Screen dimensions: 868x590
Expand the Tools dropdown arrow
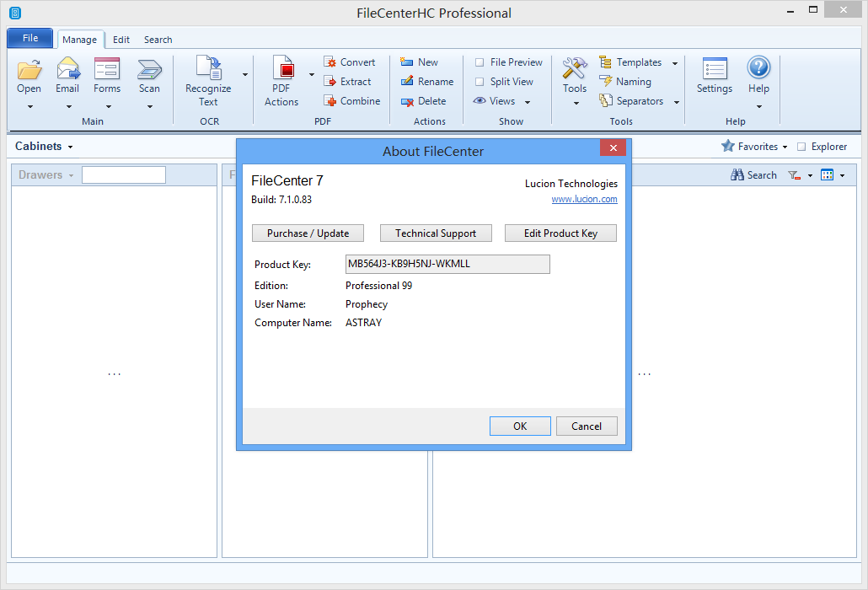pyautogui.click(x=576, y=104)
